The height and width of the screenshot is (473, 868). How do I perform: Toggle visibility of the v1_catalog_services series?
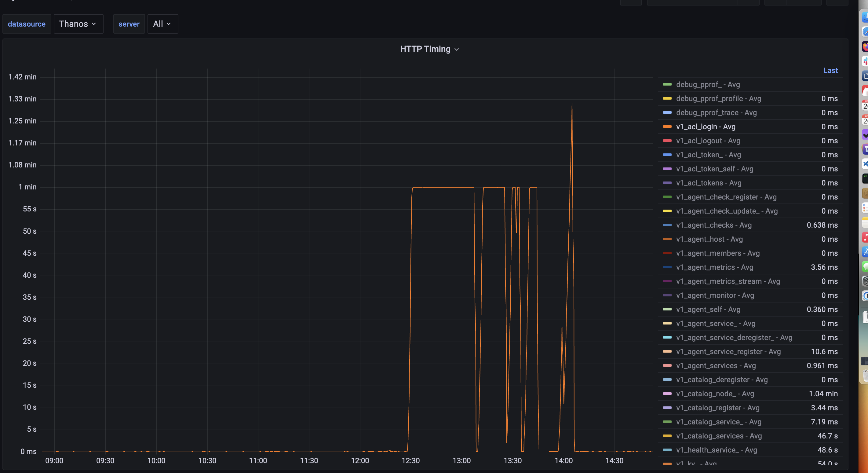(x=718, y=436)
